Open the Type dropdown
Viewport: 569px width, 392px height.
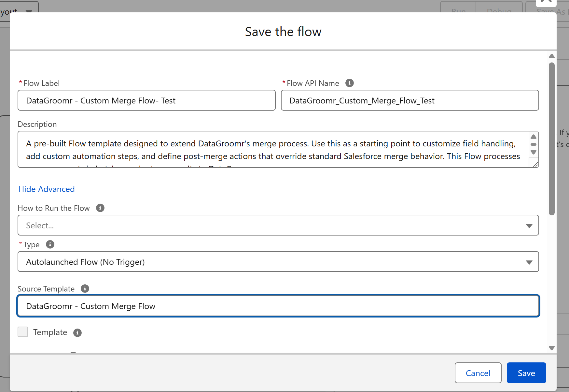(x=278, y=262)
